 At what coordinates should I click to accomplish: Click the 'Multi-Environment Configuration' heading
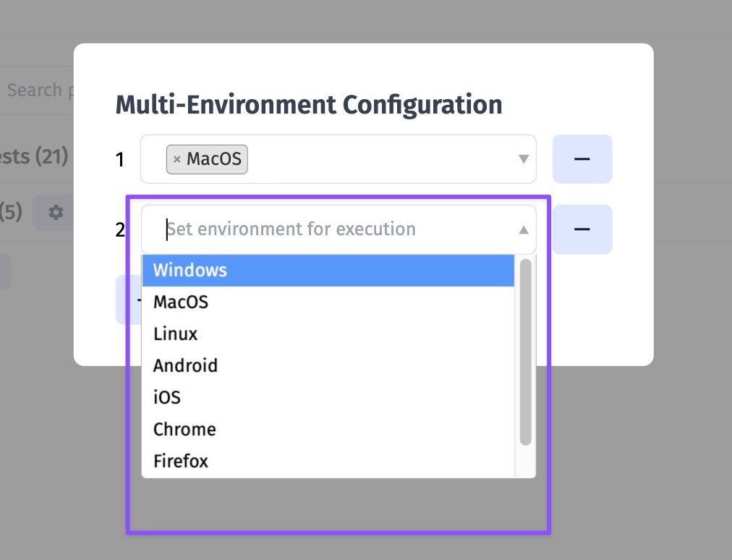(309, 105)
